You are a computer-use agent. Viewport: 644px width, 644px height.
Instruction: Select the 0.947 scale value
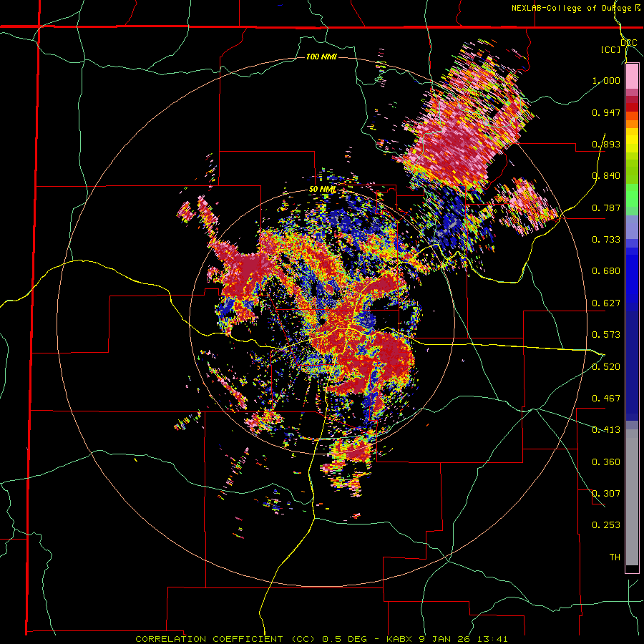606,112
